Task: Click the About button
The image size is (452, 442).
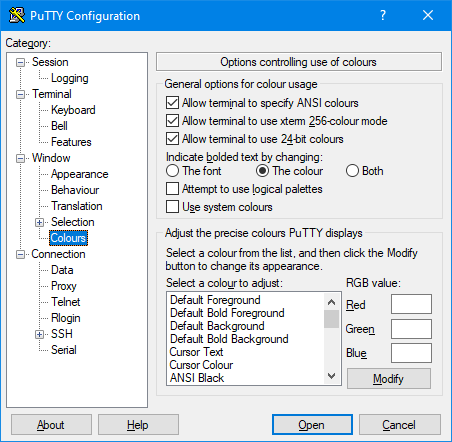Action: pyautogui.click(x=51, y=425)
